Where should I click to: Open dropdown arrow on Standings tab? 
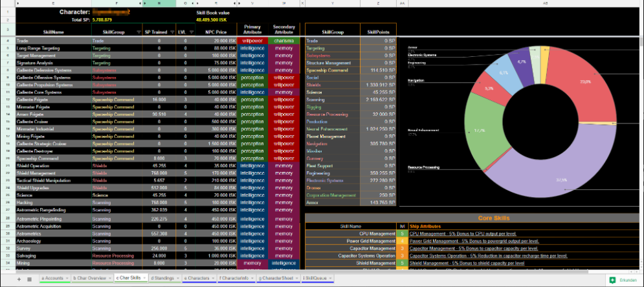[177, 278]
